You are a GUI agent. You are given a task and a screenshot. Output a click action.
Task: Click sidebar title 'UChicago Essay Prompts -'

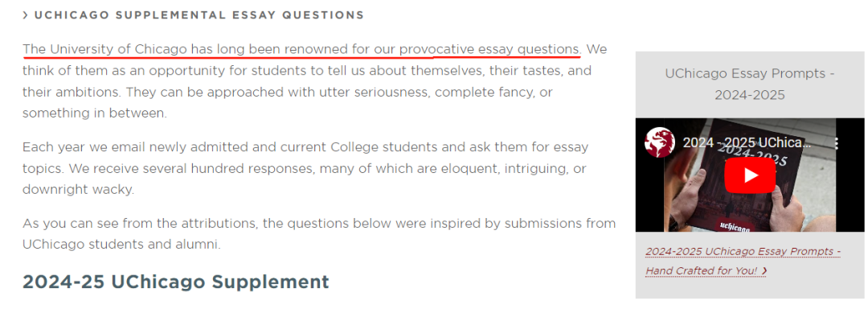[750, 73]
